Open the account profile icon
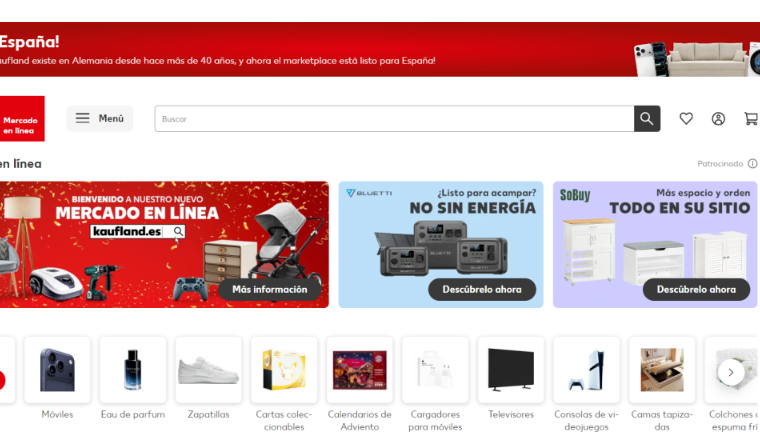Viewport: 760px width, 440px height. pyautogui.click(x=718, y=119)
